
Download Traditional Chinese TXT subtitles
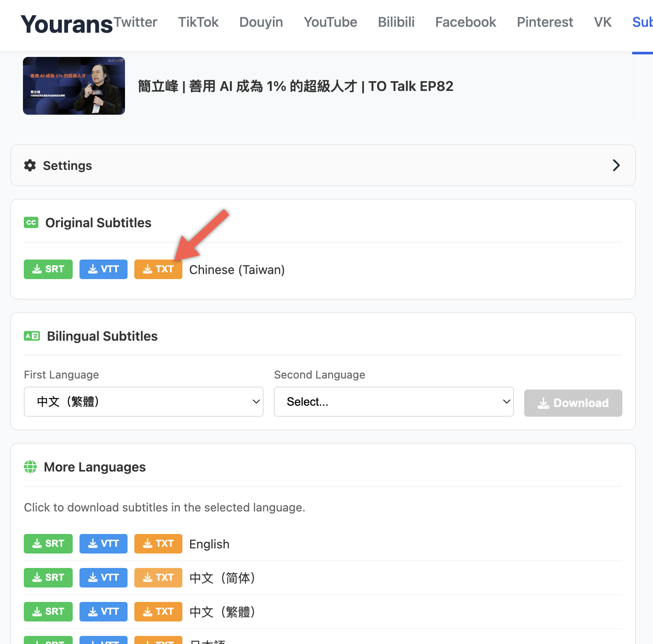tap(158, 612)
